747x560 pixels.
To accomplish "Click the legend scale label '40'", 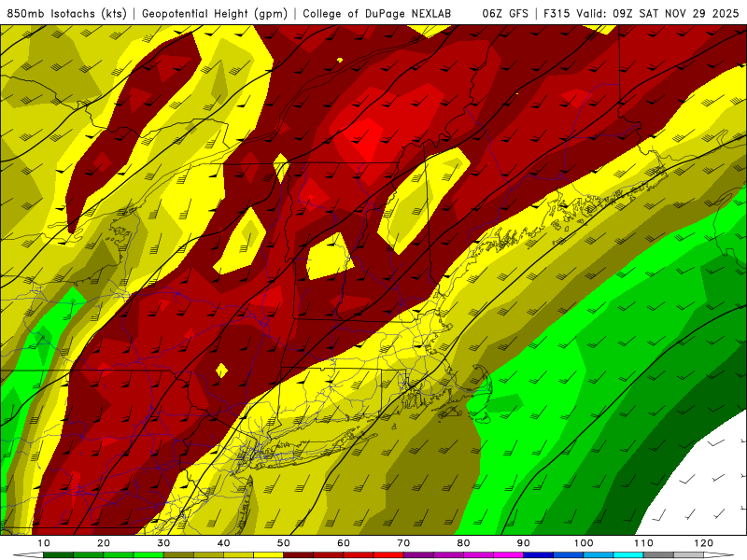I will [x=223, y=543].
